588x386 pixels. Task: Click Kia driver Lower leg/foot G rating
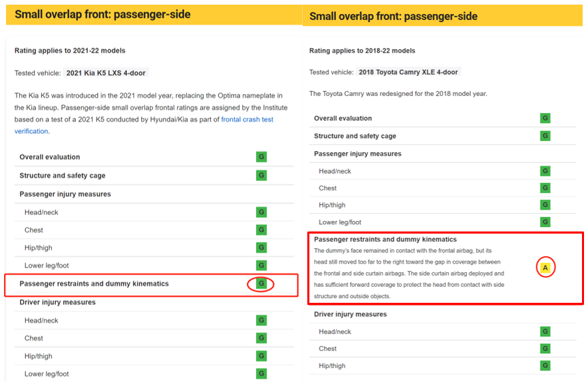[x=261, y=373]
